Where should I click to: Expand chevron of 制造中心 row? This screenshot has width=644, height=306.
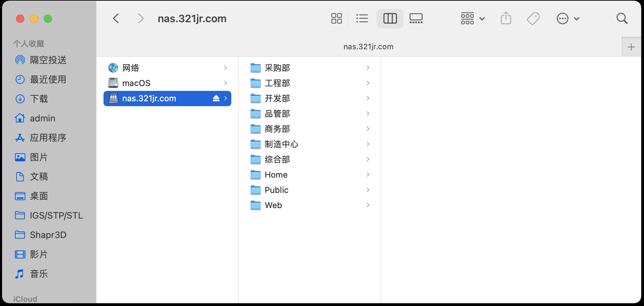tap(368, 144)
